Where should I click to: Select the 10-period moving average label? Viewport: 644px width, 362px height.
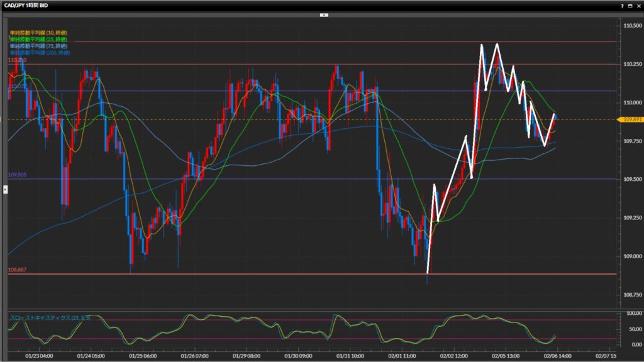(38, 32)
